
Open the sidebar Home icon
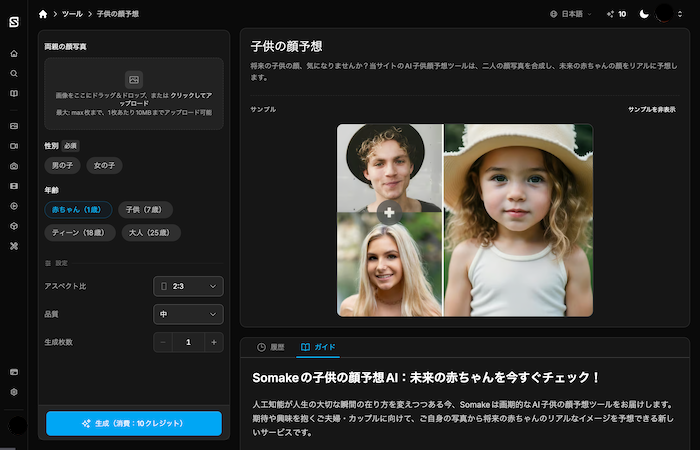pos(14,54)
